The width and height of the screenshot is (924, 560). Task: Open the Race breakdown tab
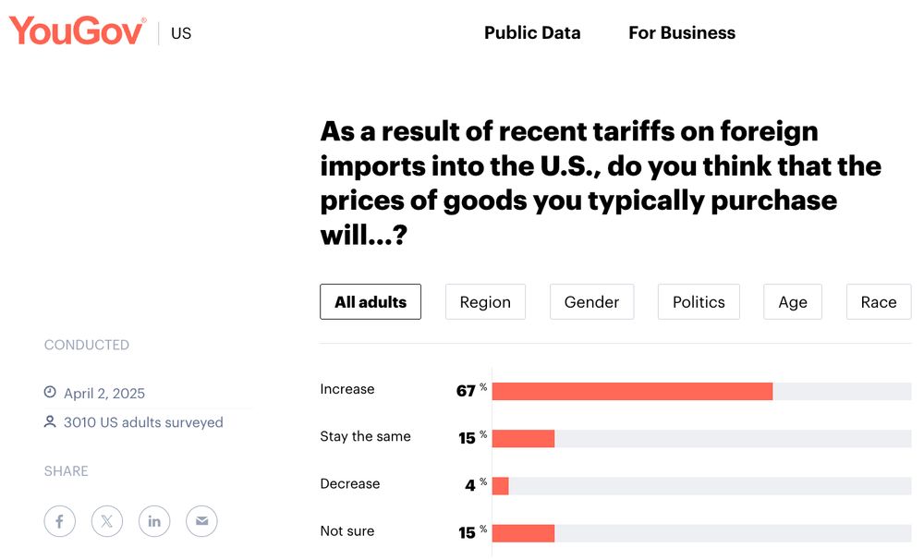click(x=878, y=302)
